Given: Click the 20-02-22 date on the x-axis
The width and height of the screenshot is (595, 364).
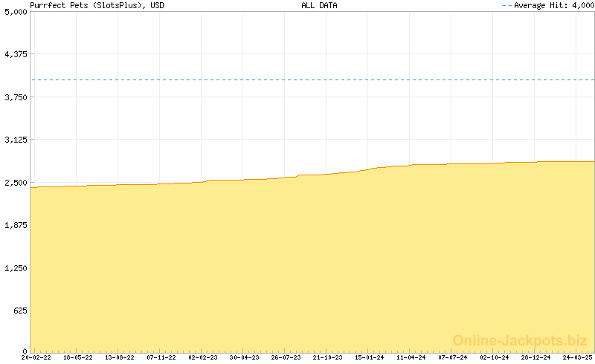Looking at the screenshot, I should click(36, 357).
